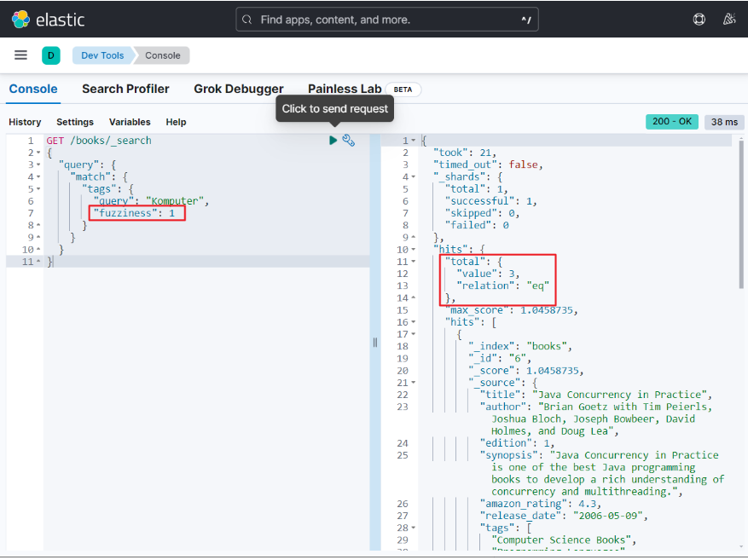Viewport: 748px width, 560px height.
Task: Collapse the "tags" block on line 5
Action: click(38, 189)
